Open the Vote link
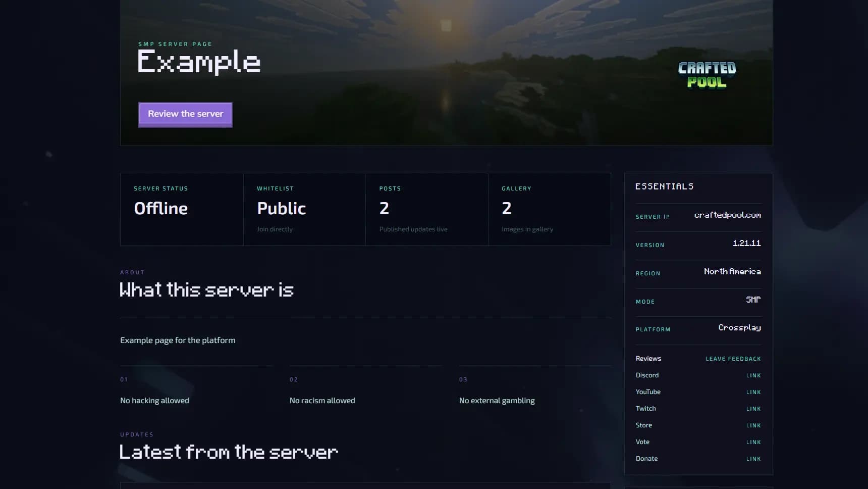Image resolution: width=868 pixels, height=489 pixels. coord(753,442)
